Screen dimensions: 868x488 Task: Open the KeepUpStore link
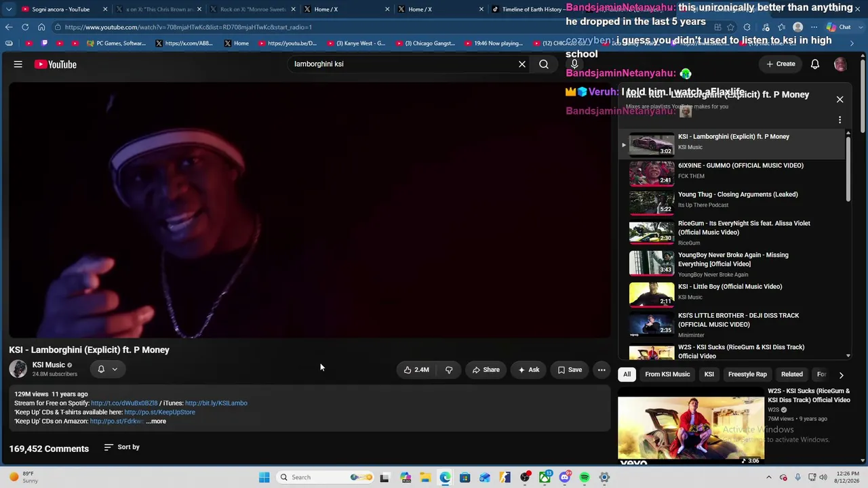point(159,412)
